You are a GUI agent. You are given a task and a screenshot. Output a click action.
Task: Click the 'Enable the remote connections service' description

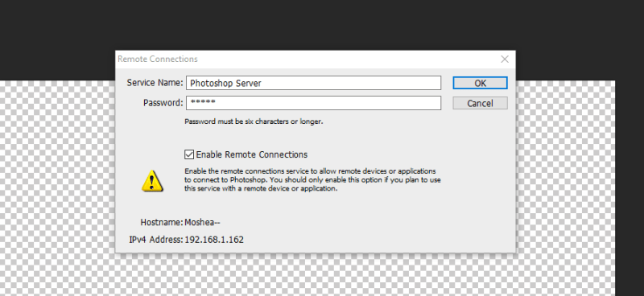point(312,180)
